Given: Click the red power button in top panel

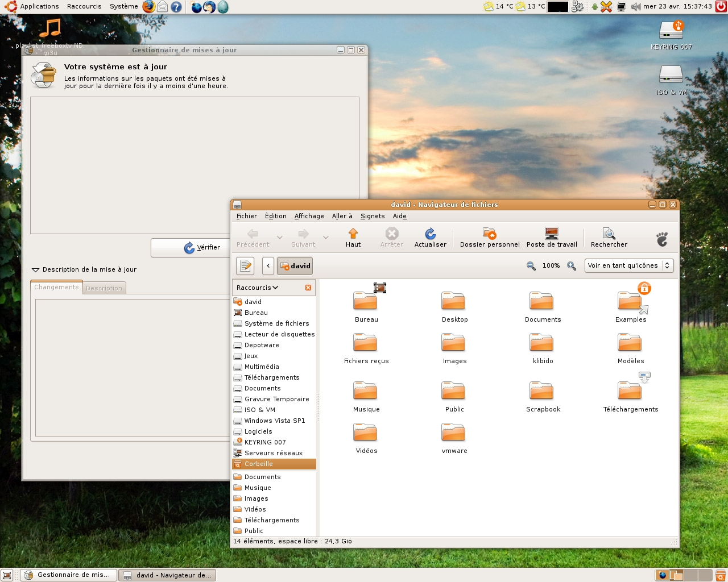Looking at the screenshot, I should point(721,7).
